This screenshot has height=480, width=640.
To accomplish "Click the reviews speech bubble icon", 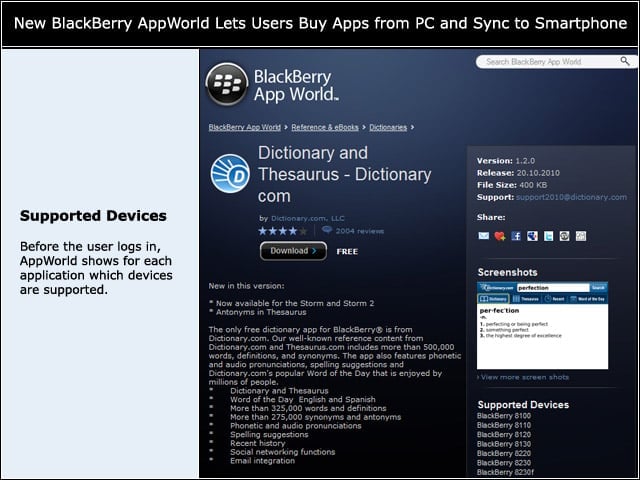I will point(327,230).
